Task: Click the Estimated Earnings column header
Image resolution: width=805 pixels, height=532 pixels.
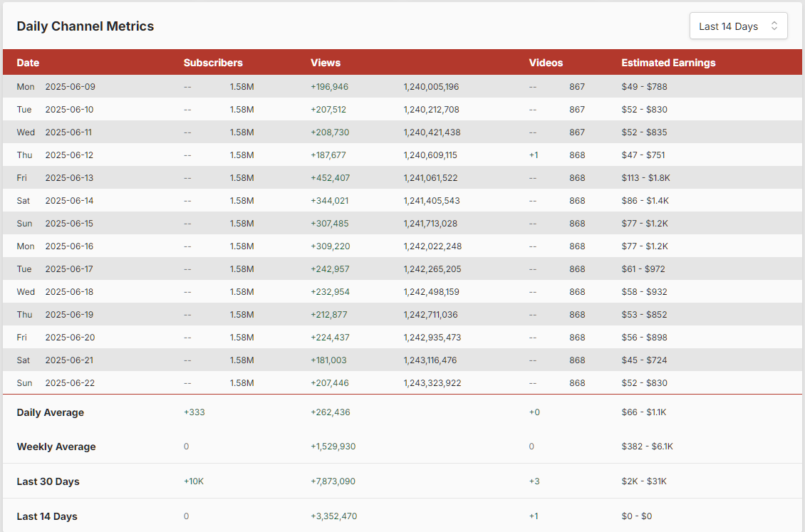Action: 668,63
